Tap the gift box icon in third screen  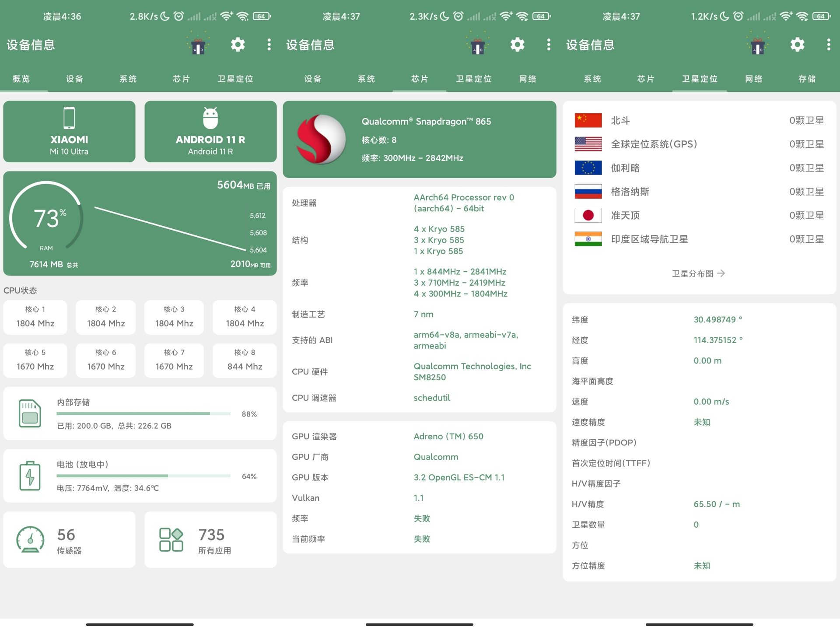click(x=758, y=44)
